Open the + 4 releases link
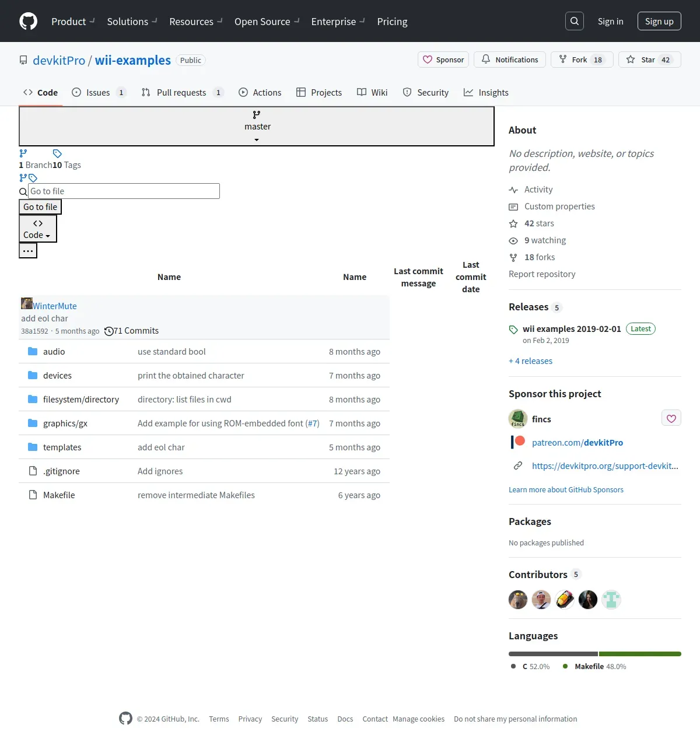The height and width of the screenshot is (749, 700). (x=530, y=360)
